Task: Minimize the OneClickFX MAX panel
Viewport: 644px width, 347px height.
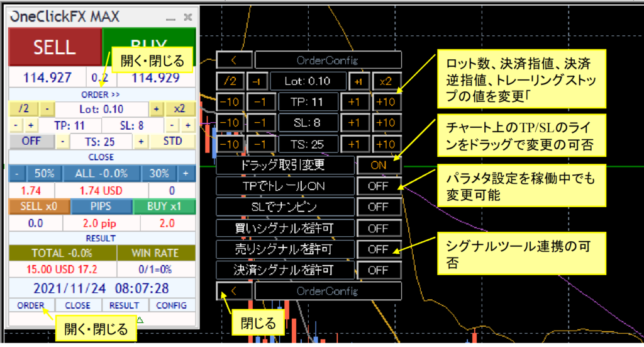Action: pos(171,18)
